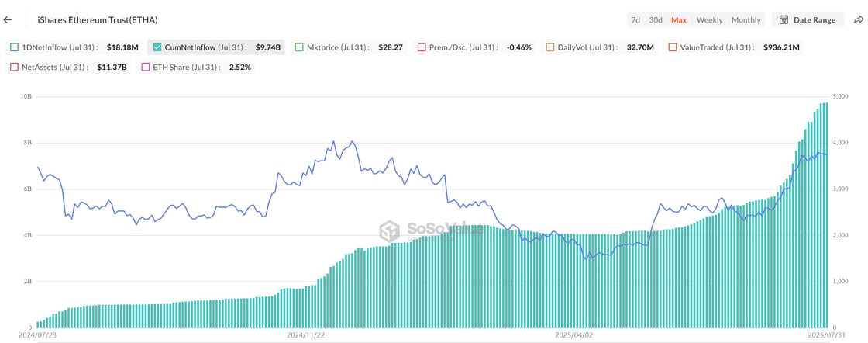
Task: Switch to Monthly interval
Action: pos(746,20)
